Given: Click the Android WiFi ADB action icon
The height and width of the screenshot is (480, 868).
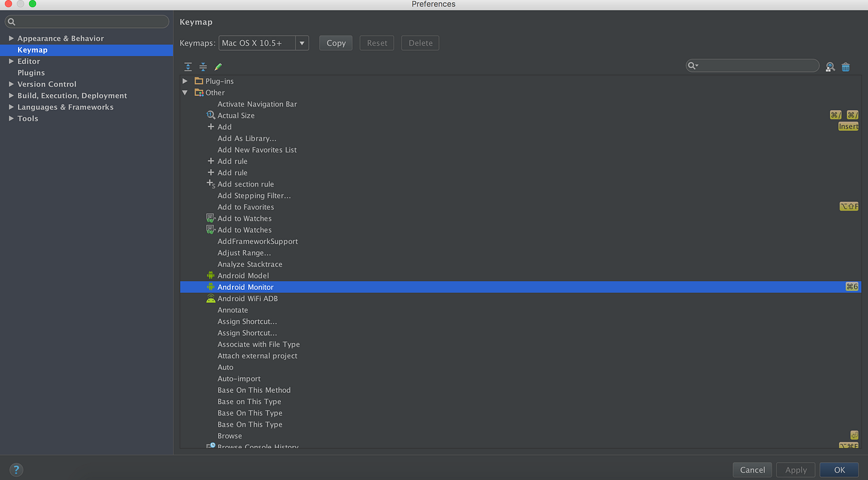Looking at the screenshot, I should point(211,298).
